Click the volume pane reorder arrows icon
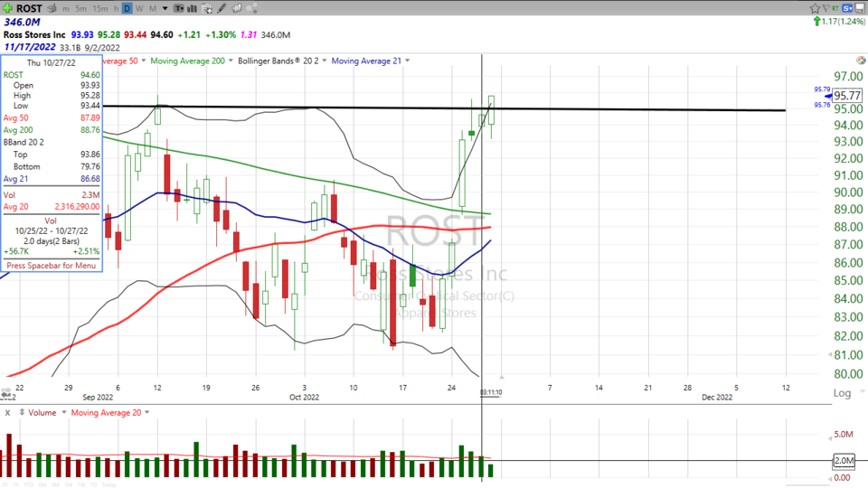This screenshot has width=868, height=488. tap(22, 413)
